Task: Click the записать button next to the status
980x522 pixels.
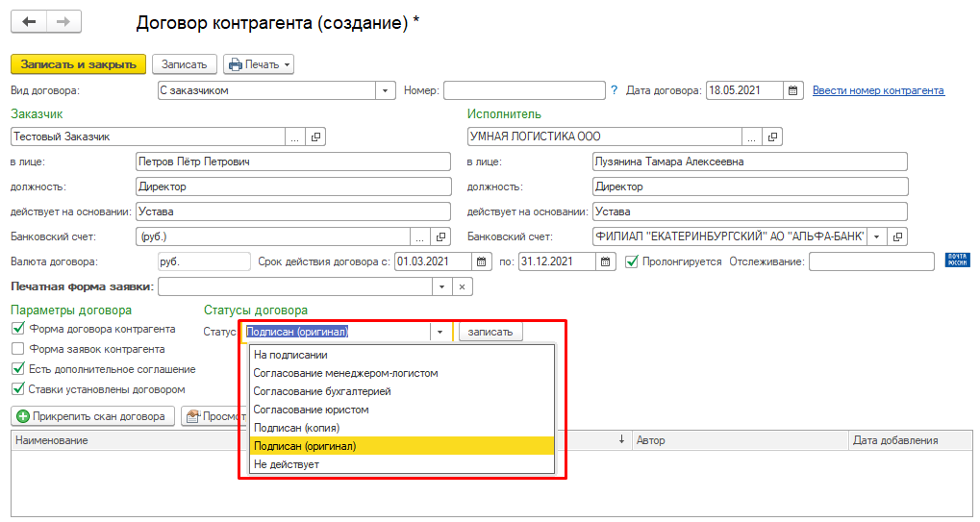Action: 490,332
